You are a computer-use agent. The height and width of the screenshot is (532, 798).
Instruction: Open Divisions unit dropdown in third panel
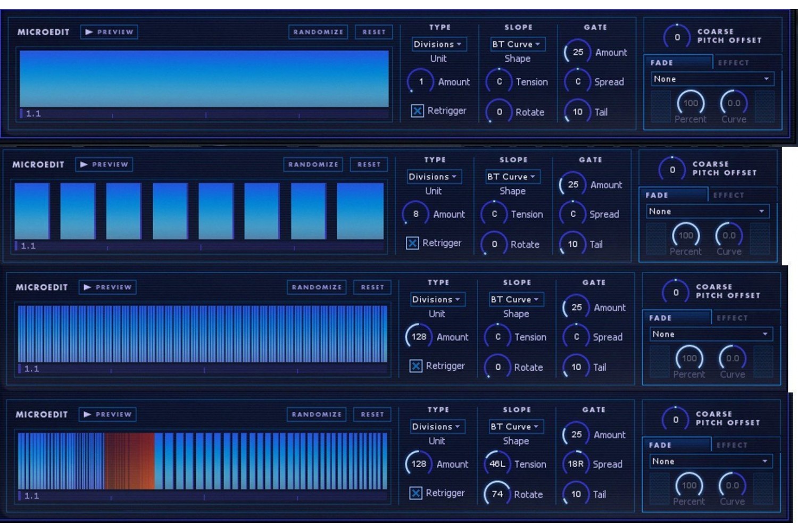tap(437, 300)
